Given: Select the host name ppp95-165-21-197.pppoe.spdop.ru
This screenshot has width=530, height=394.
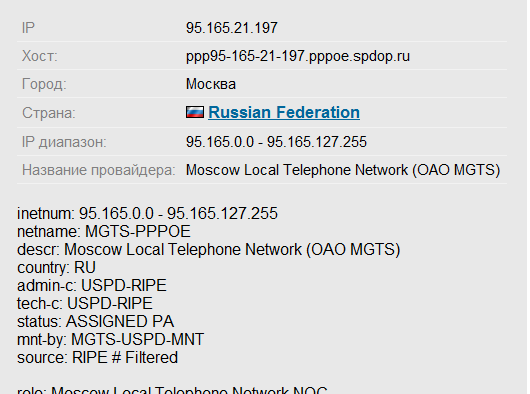Looking at the screenshot, I should 298,56.
